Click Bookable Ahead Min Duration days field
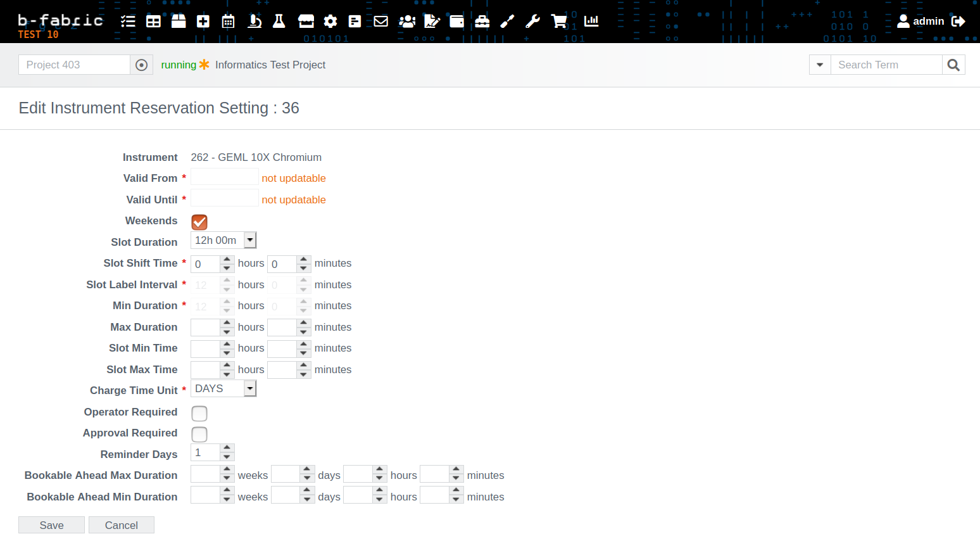Screen dimensions: 980x541 tap(293, 495)
